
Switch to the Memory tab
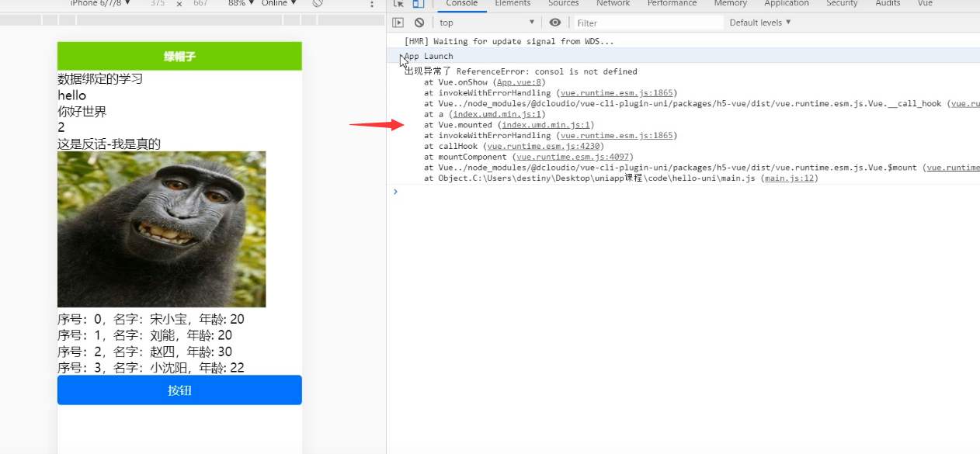pyautogui.click(x=730, y=3)
